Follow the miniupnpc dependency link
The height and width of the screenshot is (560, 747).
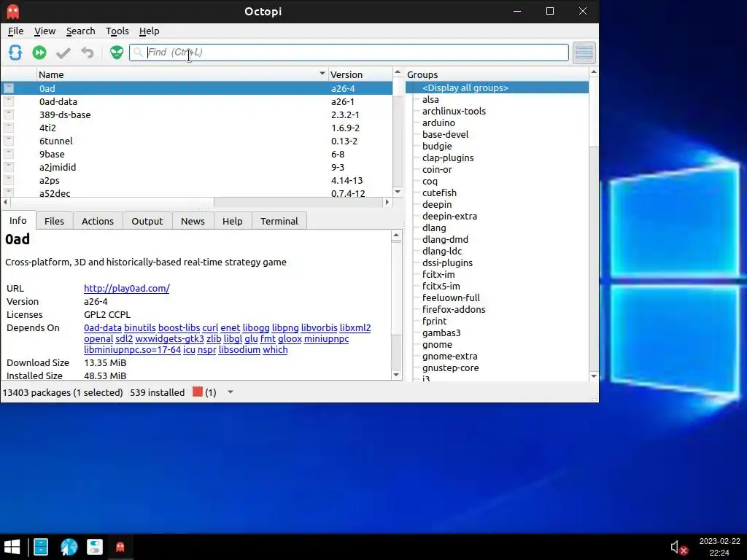pyautogui.click(x=326, y=338)
